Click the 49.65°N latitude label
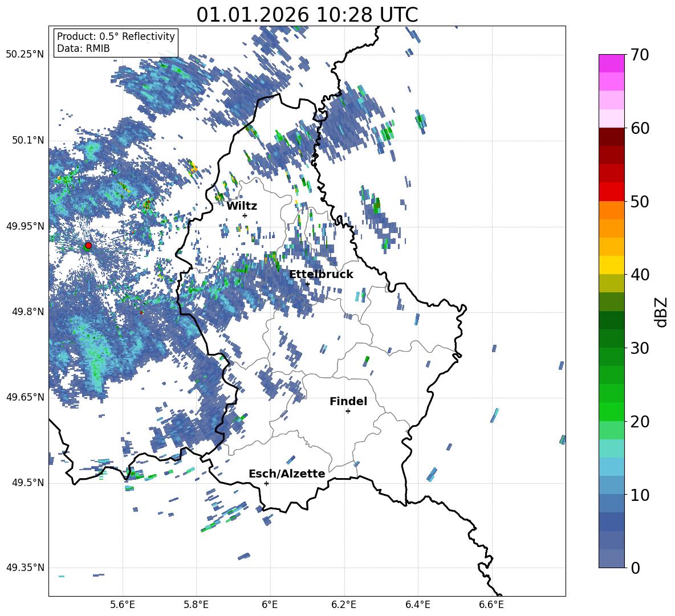 tap(25, 397)
